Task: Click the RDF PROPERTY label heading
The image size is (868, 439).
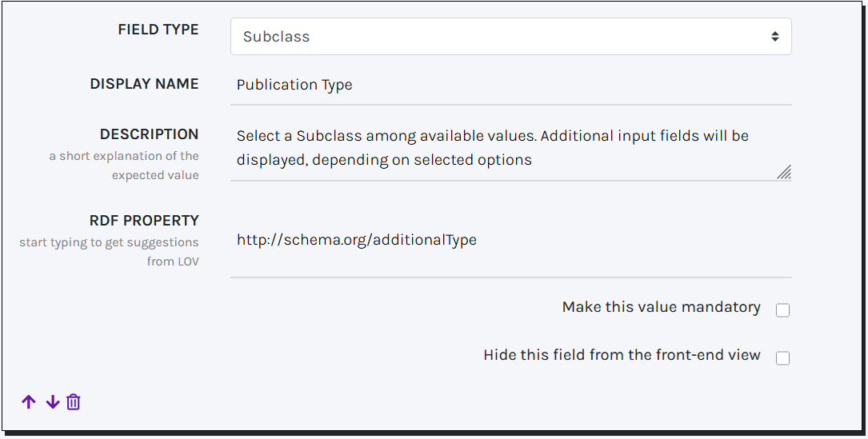Action: point(144,221)
